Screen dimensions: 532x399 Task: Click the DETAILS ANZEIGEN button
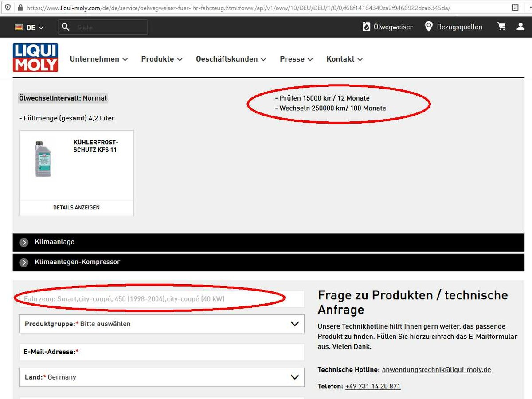tap(76, 208)
